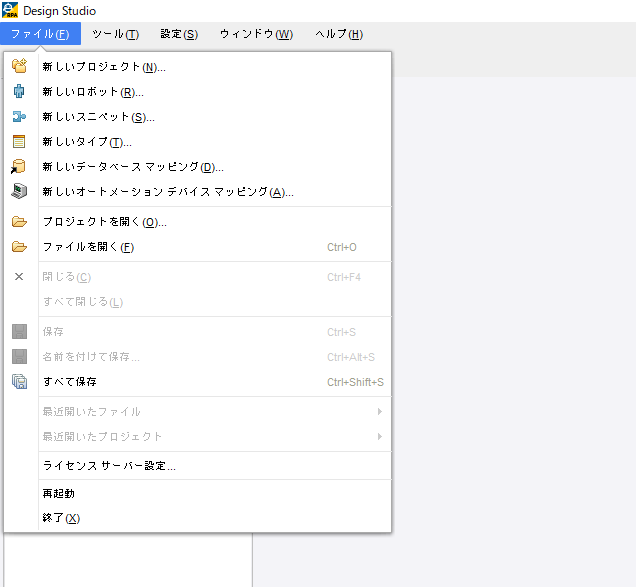Open the ツール(T) menu
This screenshot has height=587, width=636.
click(116, 34)
